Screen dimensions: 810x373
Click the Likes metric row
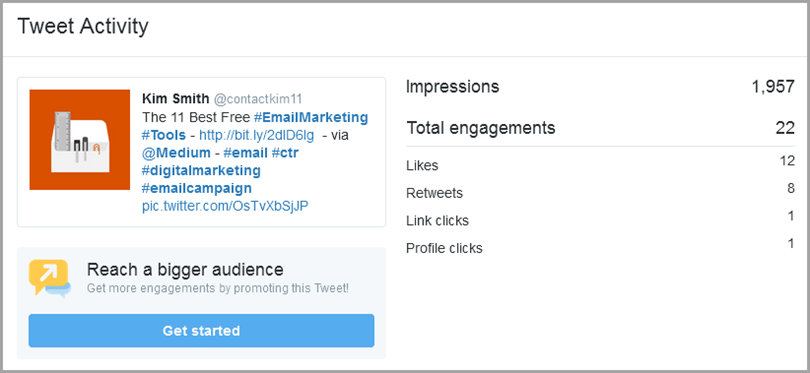(x=600, y=165)
